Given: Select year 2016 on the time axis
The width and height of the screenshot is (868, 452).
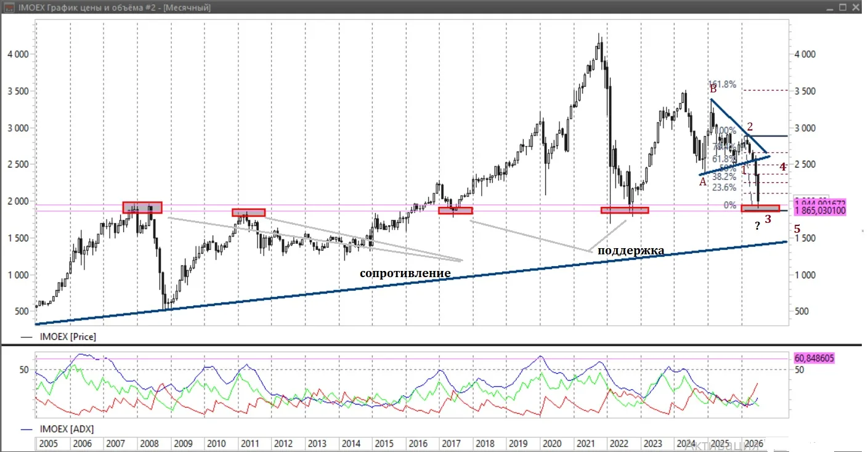Looking at the screenshot, I should click(x=418, y=443).
